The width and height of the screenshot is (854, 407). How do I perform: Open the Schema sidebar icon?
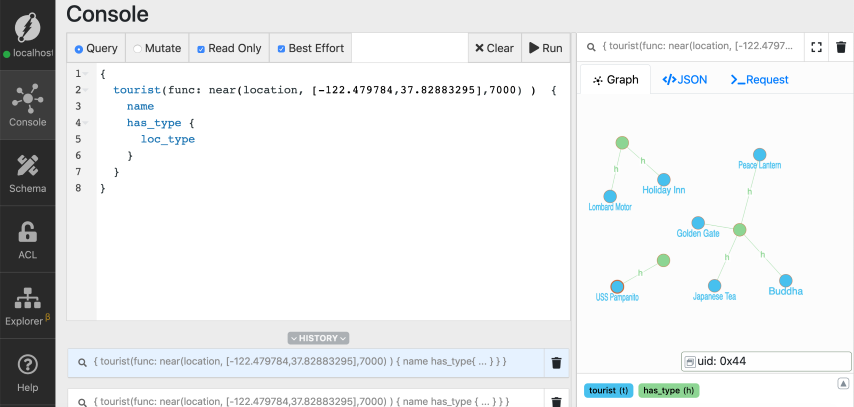coord(28,171)
